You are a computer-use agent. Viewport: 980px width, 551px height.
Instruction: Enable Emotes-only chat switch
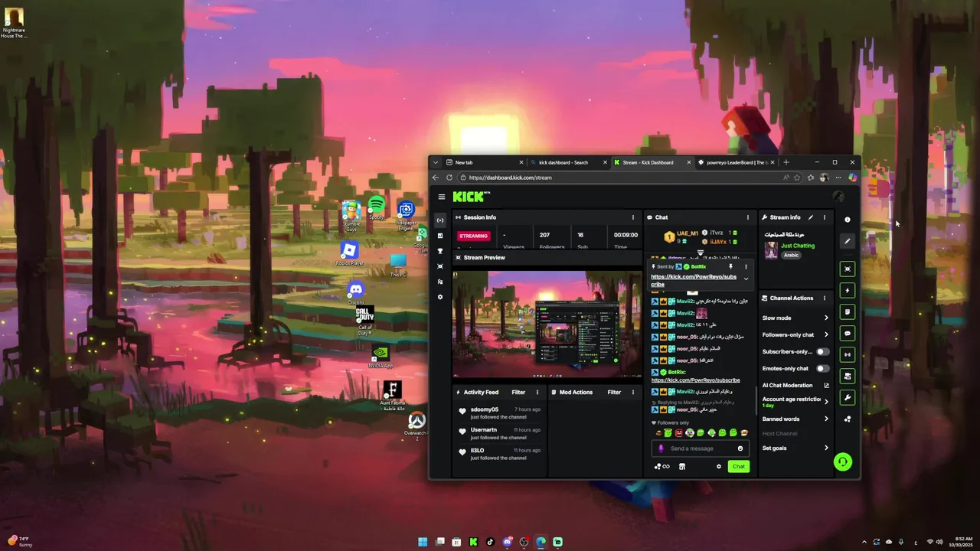coord(822,368)
